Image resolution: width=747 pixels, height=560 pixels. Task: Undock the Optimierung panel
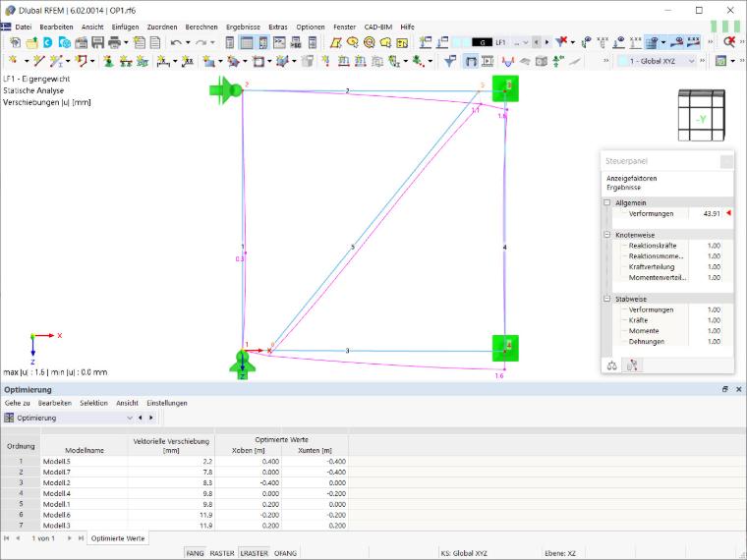pyautogui.click(x=725, y=389)
